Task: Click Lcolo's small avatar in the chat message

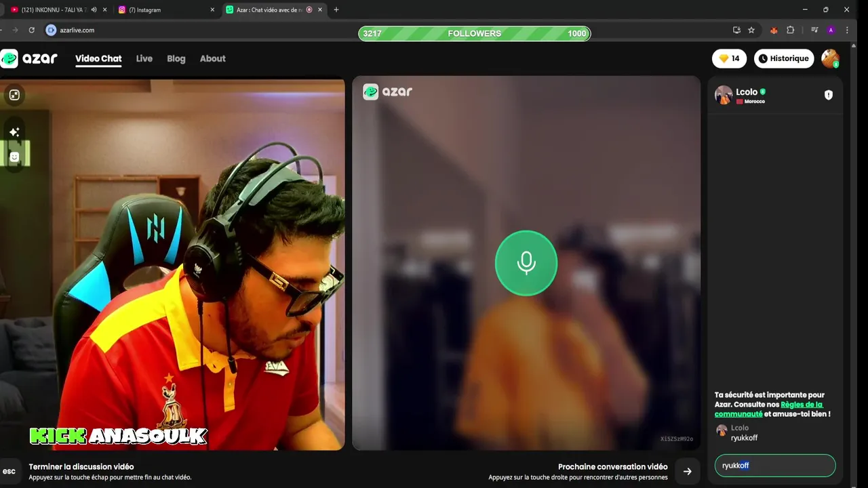Action: click(x=722, y=430)
